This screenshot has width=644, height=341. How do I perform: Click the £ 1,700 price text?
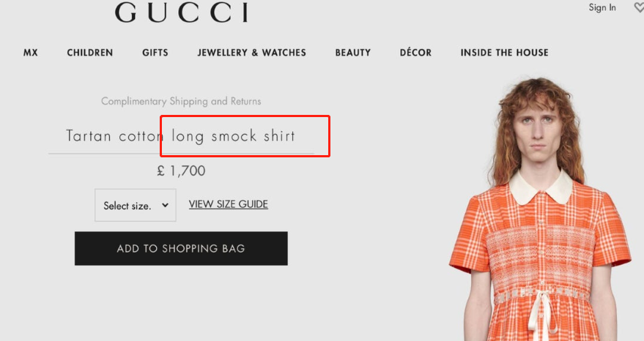(181, 170)
